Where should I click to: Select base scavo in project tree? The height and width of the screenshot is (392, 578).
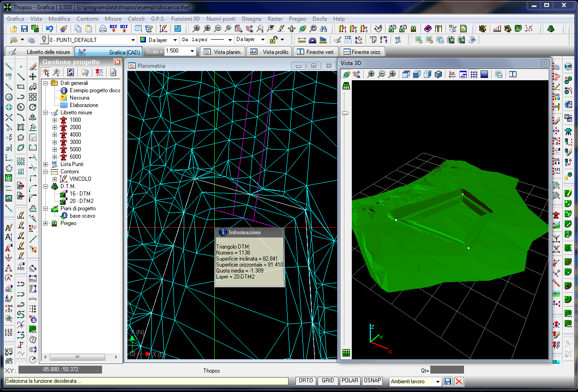(x=83, y=216)
